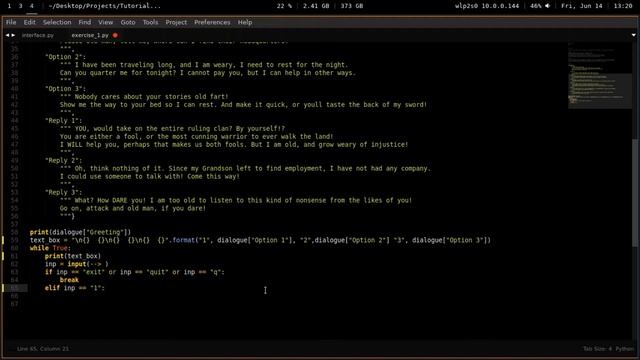Click the 2.41 GB memory indicator

[x=316, y=6]
